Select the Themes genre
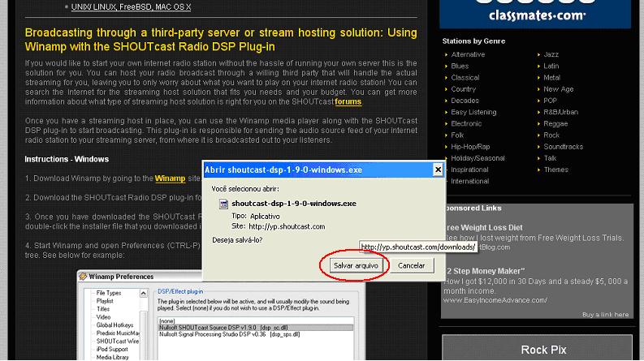This screenshot has width=644, height=361. 555,169
